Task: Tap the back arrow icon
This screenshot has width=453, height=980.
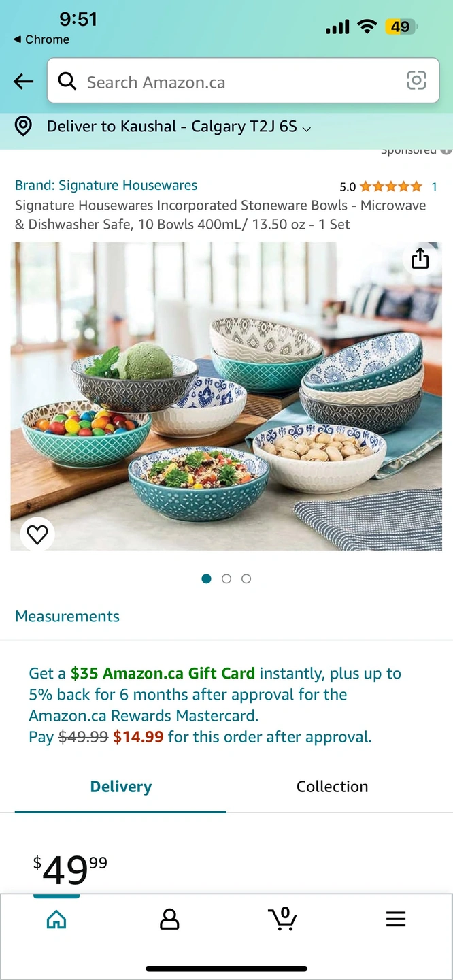Action: [x=24, y=82]
